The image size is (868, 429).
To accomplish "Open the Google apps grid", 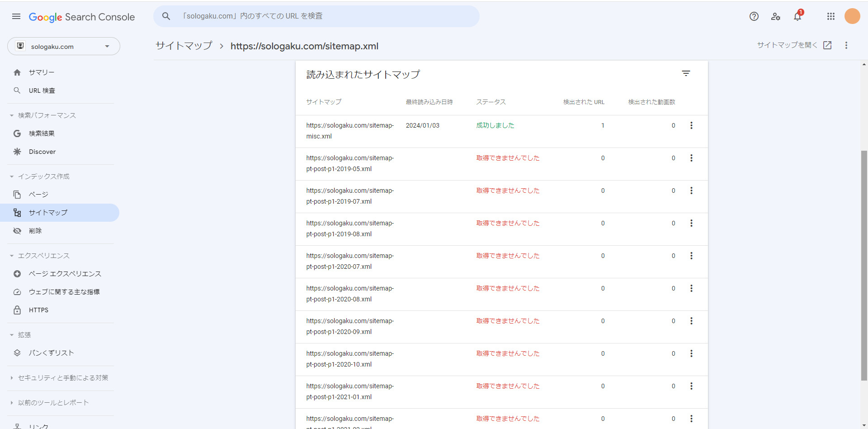I will [x=830, y=17].
